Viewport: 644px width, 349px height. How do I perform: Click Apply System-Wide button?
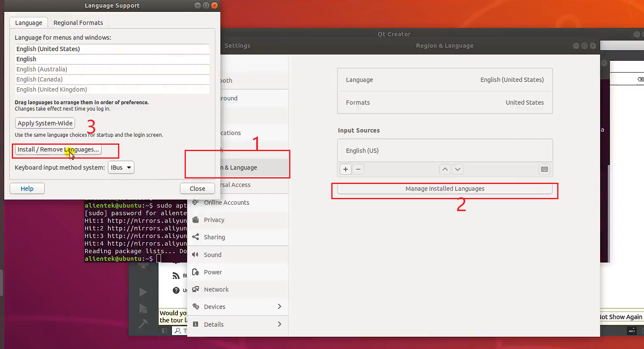tap(45, 123)
